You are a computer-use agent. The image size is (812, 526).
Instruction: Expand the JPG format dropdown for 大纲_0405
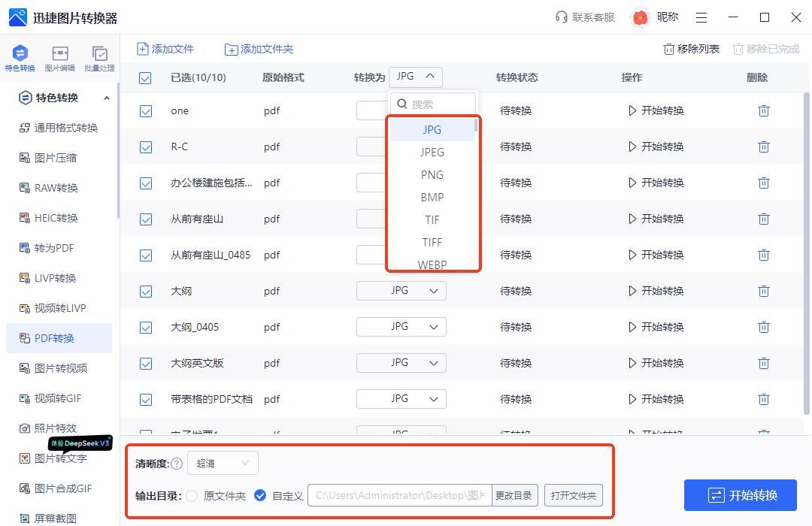click(x=401, y=327)
